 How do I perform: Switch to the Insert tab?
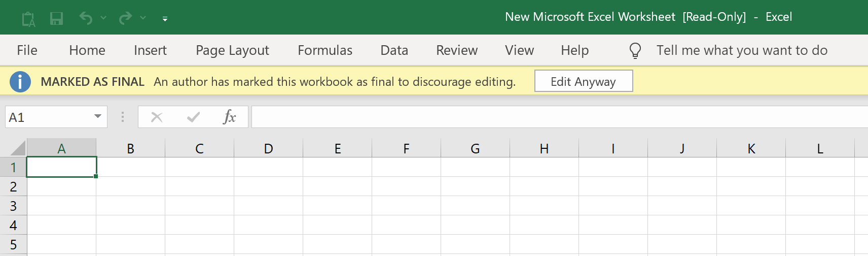point(150,50)
